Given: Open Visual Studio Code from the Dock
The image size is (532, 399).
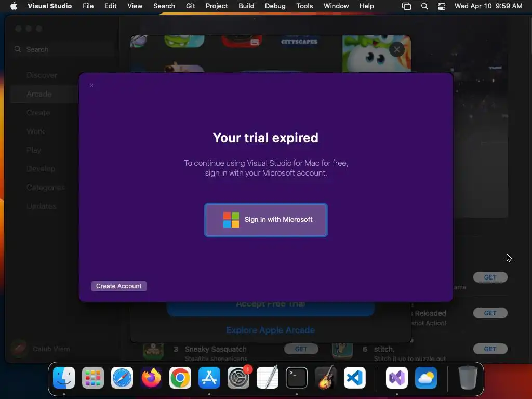Looking at the screenshot, I should tap(355, 378).
